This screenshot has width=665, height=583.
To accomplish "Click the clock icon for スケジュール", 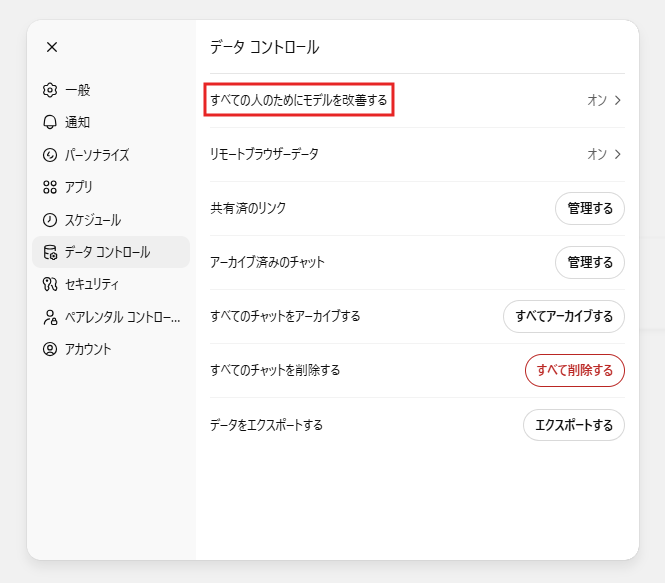I will pos(50,220).
